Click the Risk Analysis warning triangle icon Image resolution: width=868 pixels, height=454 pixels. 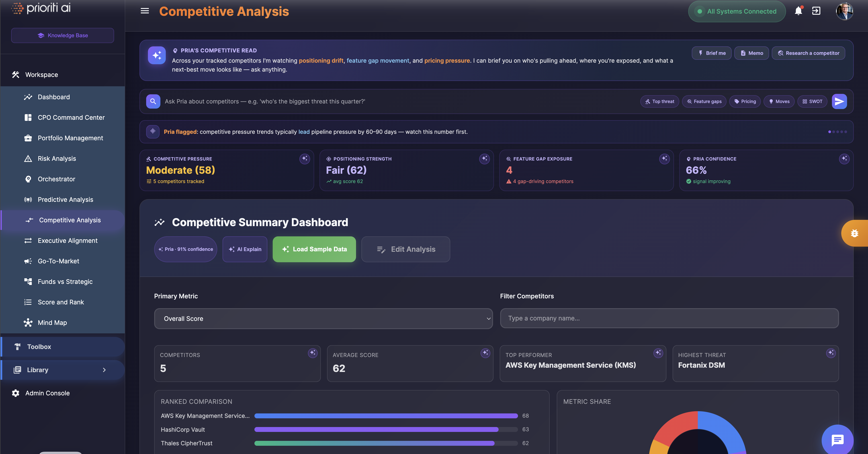pos(28,159)
